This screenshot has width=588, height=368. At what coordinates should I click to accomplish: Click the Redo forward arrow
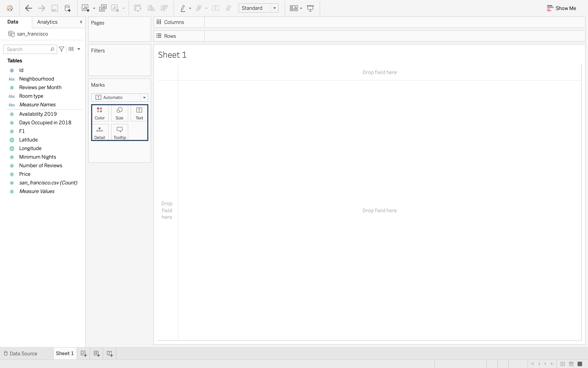[x=42, y=8]
